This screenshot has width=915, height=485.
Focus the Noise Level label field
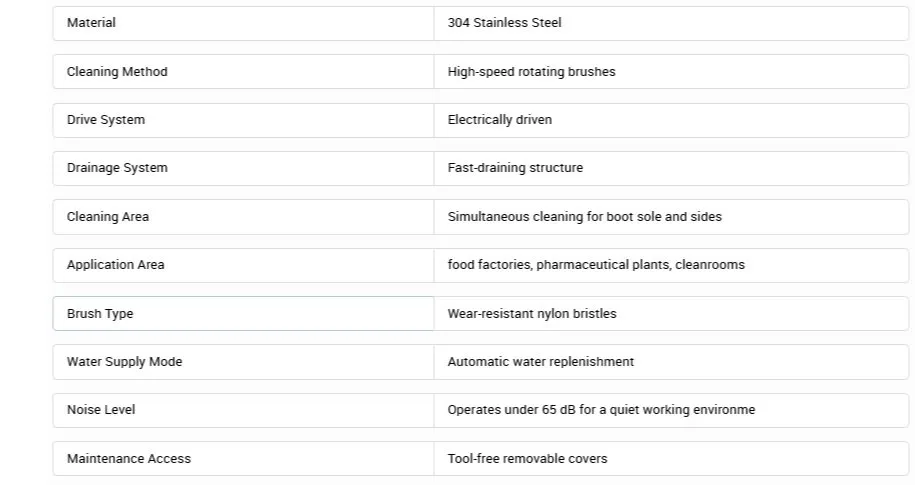(243, 410)
